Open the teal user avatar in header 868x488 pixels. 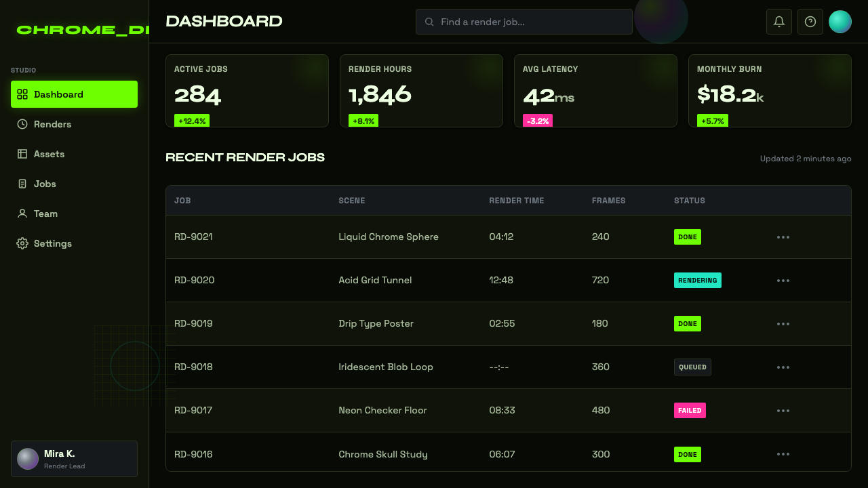click(x=840, y=22)
